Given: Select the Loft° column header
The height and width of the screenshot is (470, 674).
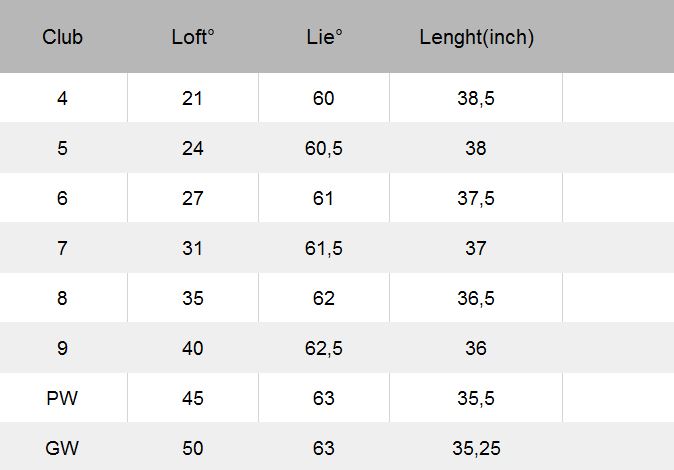Looking at the screenshot, I should click(193, 38).
